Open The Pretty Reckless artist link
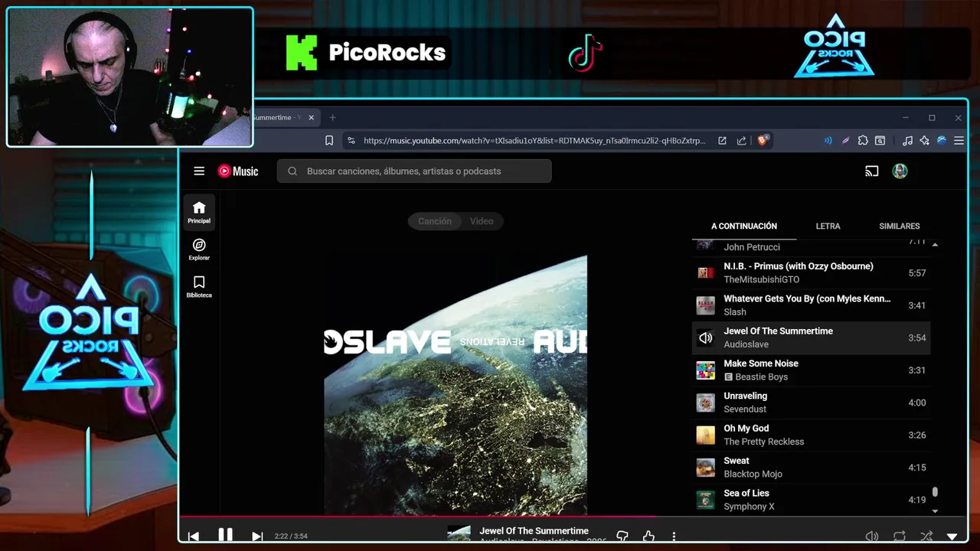This screenshot has height=551, width=980. [x=764, y=442]
